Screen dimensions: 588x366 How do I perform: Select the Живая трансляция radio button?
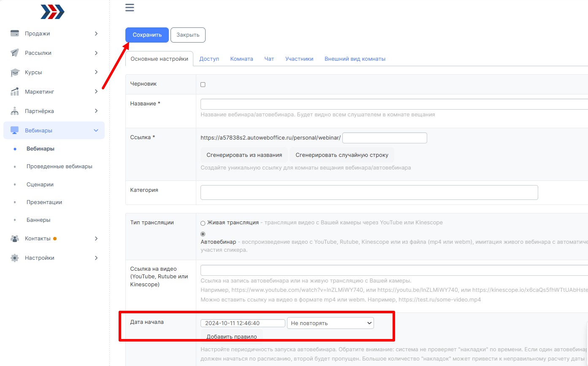pos(203,223)
